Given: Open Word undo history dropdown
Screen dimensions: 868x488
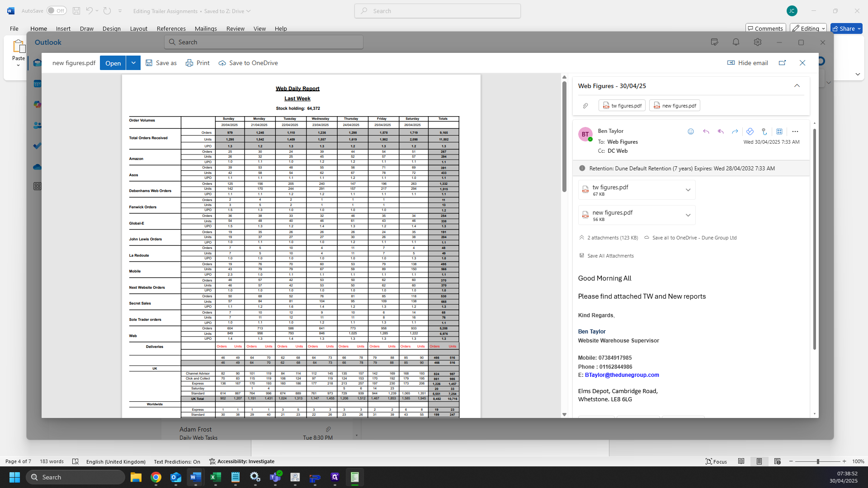Looking at the screenshot, I should coord(97,11).
